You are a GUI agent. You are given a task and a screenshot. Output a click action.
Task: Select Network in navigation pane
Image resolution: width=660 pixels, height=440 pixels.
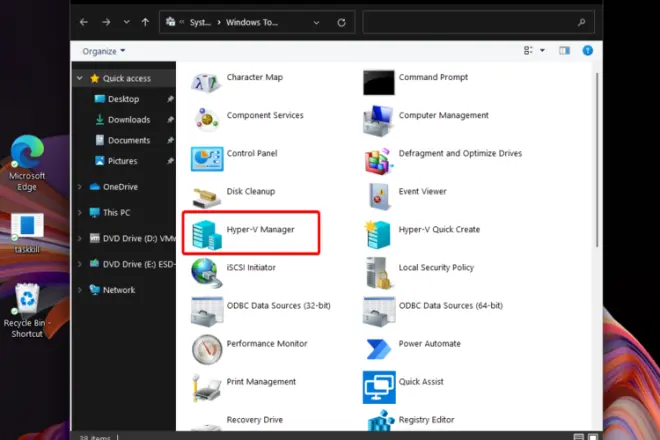(119, 290)
